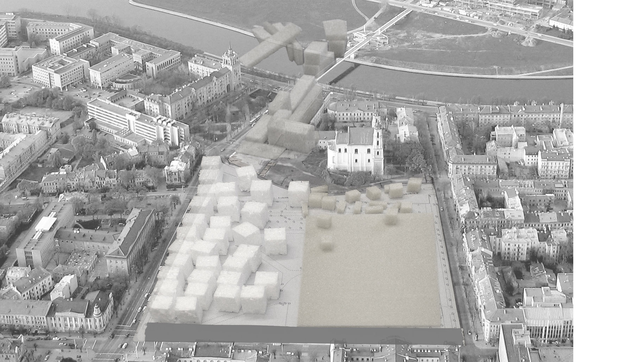Click the row of beige cubes near church

point(373,197)
